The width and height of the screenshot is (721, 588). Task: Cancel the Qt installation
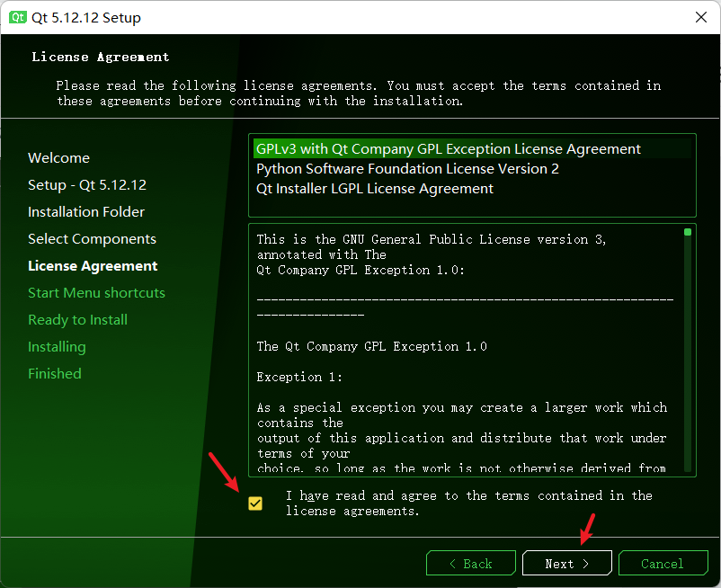663,563
